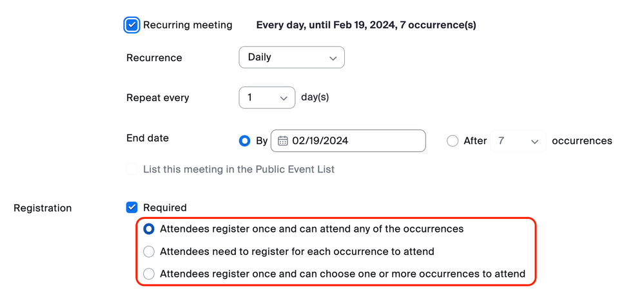Open the occurrences count dropdown showing 7
Screen dimensions: 644x293
(x=518, y=141)
